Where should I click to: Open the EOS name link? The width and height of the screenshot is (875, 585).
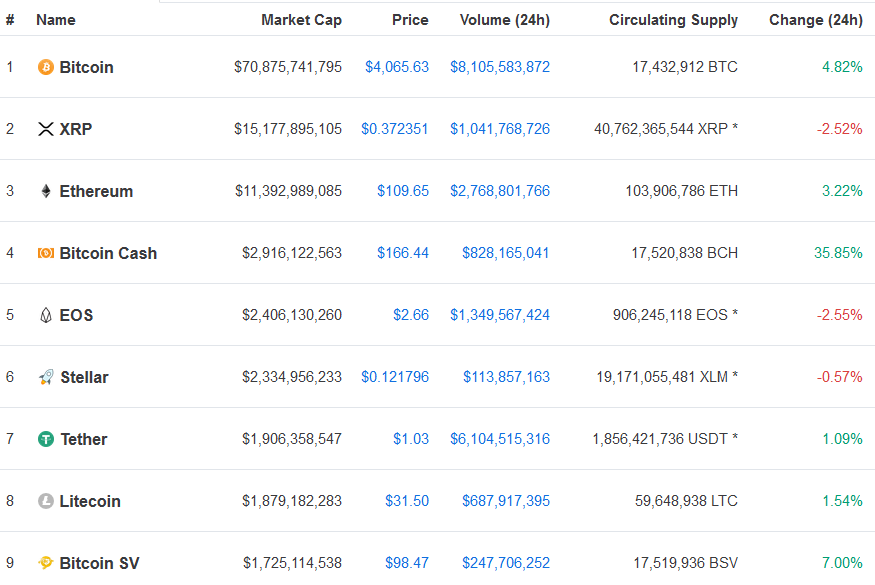(76, 315)
